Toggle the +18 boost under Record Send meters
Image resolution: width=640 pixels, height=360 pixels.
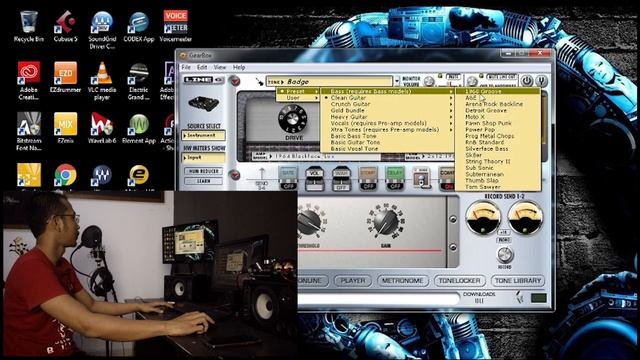point(504,232)
